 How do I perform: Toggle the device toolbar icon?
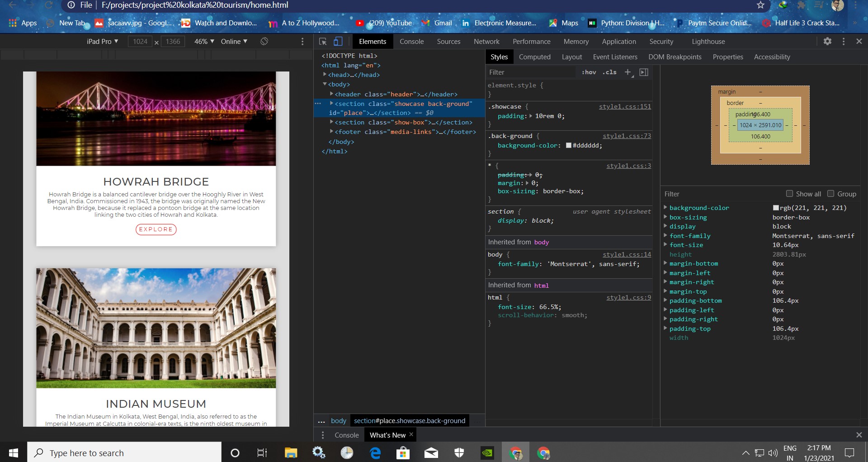pyautogui.click(x=338, y=41)
